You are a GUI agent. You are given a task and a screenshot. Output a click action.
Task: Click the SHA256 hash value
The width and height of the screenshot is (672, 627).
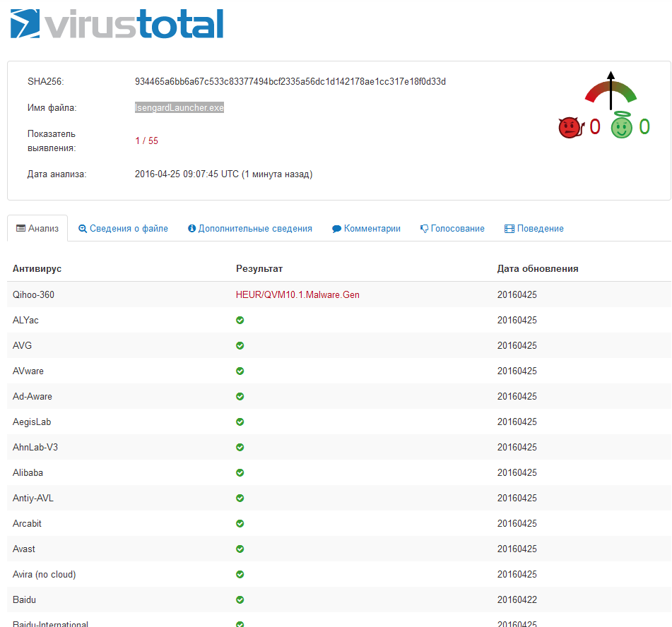290,81
